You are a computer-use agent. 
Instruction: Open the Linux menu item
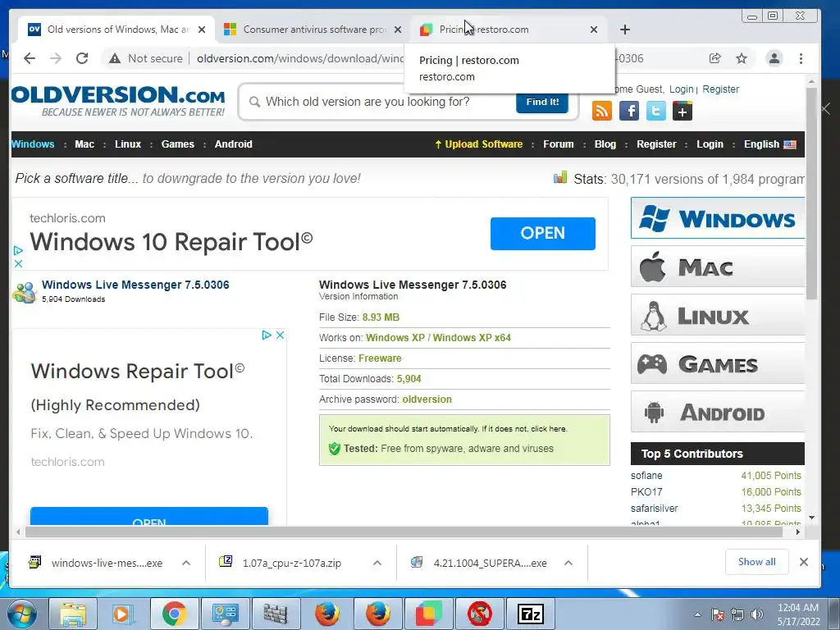[128, 144]
